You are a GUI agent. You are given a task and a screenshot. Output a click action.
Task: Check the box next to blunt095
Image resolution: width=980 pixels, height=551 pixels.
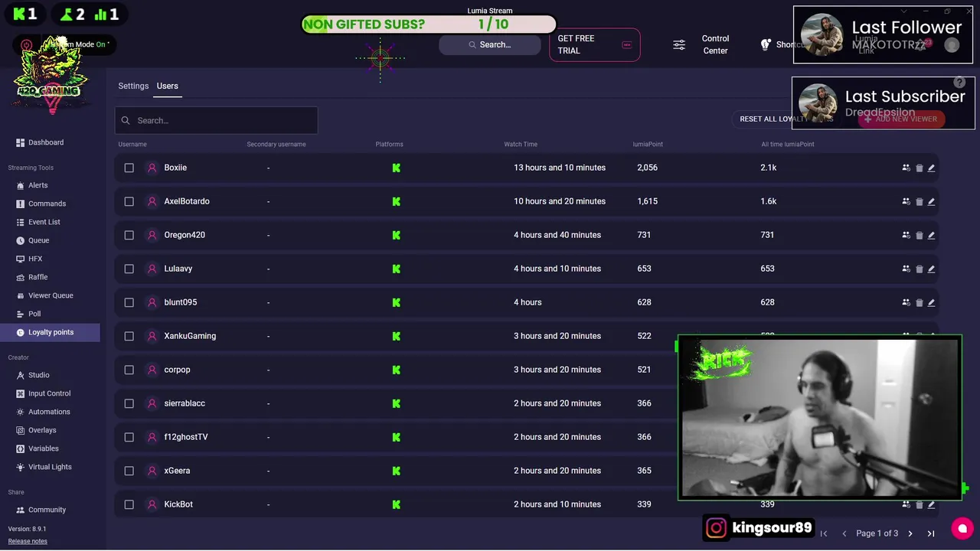129,302
